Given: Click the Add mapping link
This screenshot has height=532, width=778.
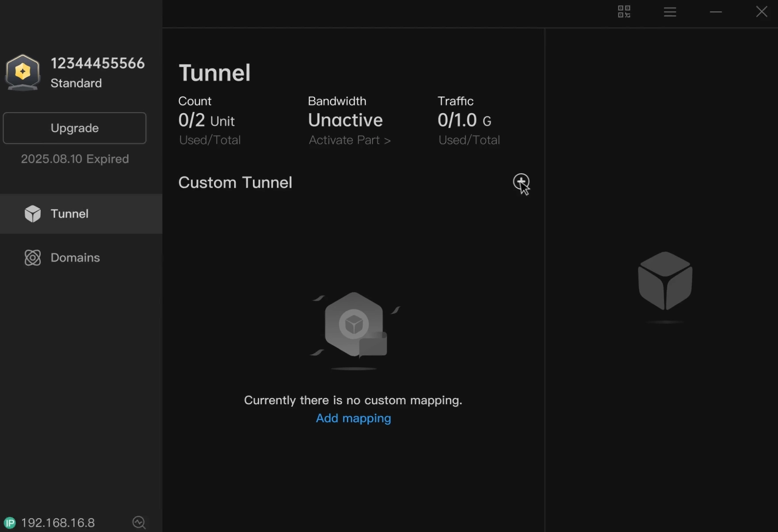Looking at the screenshot, I should click(353, 418).
